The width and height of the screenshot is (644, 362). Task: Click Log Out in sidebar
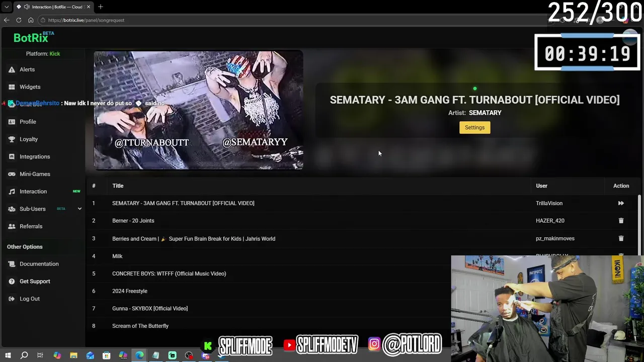29,299
